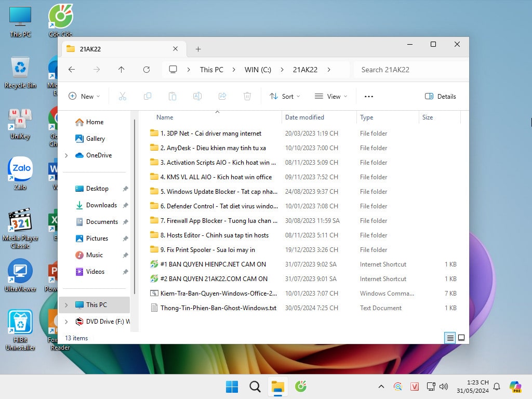Open notifications bell in system tray
The width and height of the screenshot is (532, 399).
[497, 387]
